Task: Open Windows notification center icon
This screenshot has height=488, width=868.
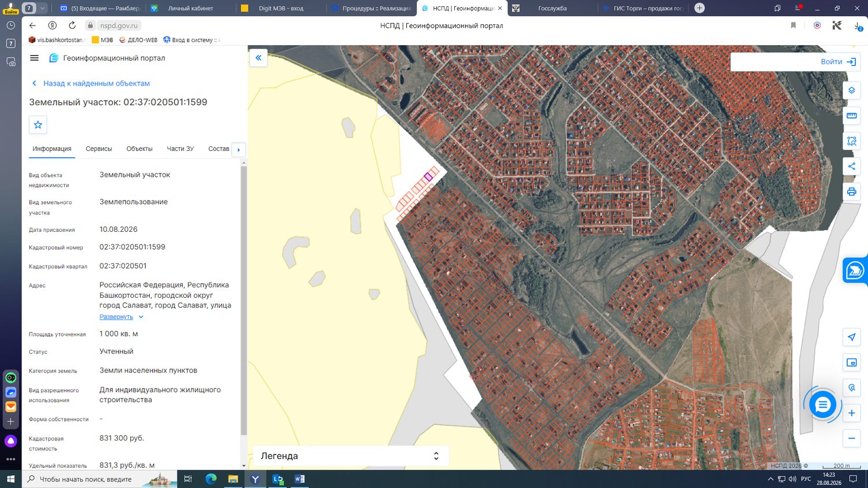Action: 853,479
